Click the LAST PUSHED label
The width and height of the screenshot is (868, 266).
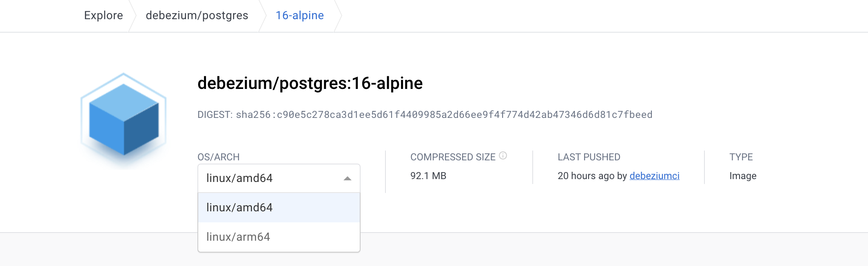589,157
